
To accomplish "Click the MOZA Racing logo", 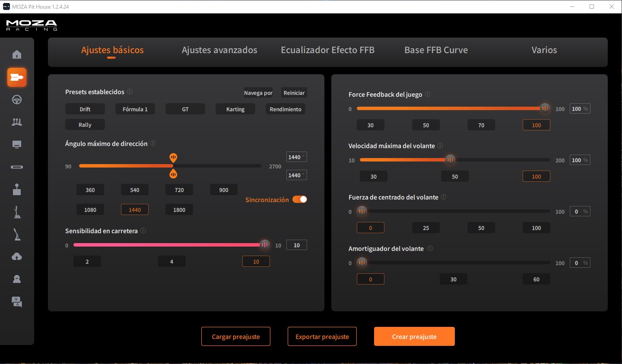I will 32,25.
